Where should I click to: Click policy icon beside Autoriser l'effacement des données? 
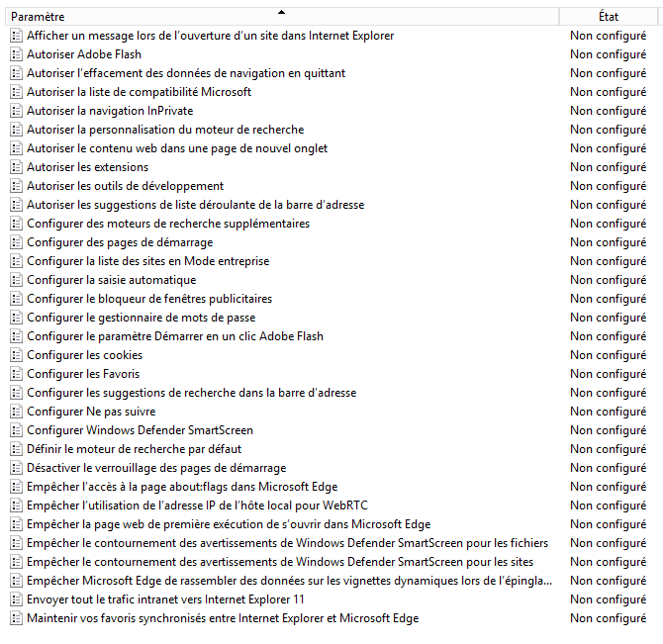tap(16, 73)
